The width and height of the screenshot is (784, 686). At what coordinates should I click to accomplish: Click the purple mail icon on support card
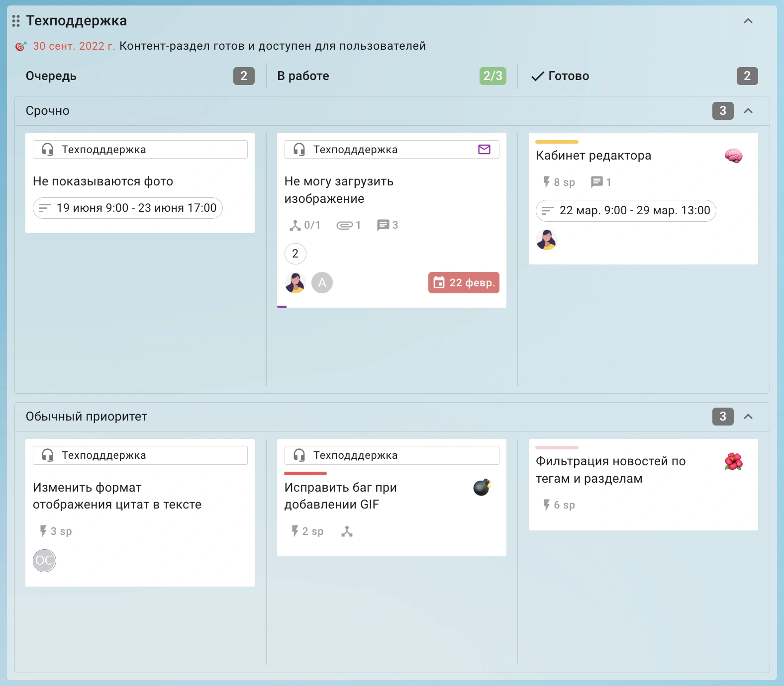(484, 149)
